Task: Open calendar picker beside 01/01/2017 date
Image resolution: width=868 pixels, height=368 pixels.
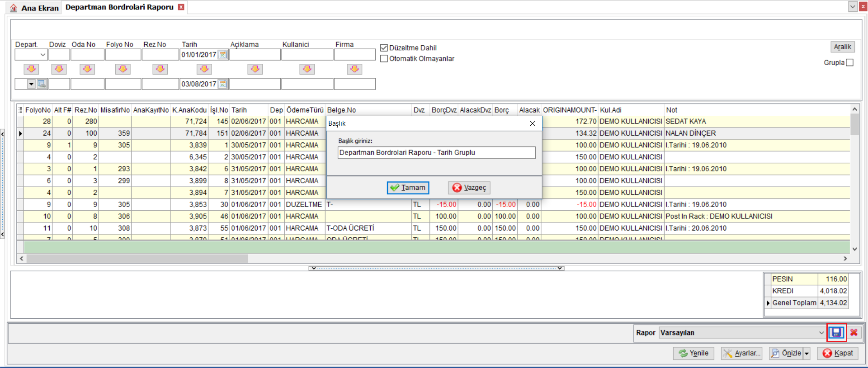Action: click(222, 55)
